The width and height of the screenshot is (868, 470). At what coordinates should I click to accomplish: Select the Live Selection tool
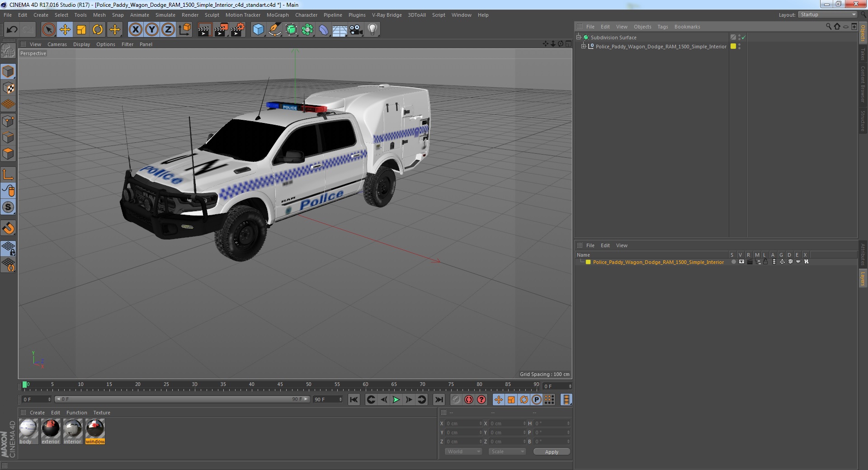pos(48,30)
